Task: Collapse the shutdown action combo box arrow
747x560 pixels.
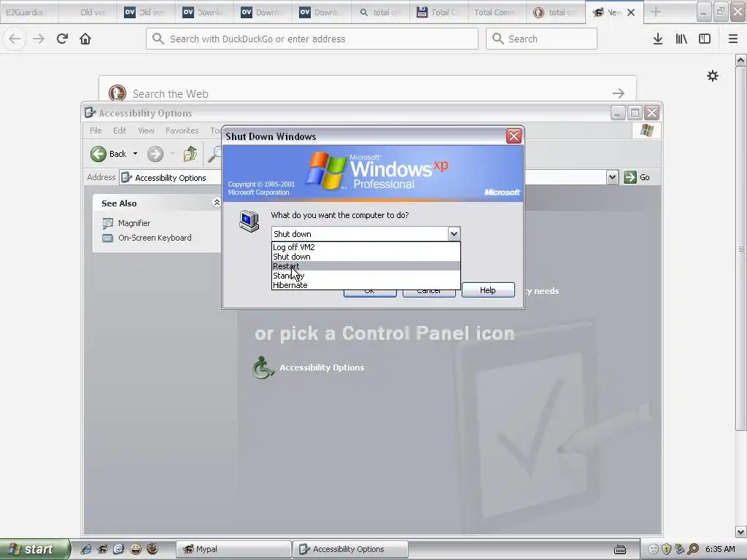Action: 454,234
